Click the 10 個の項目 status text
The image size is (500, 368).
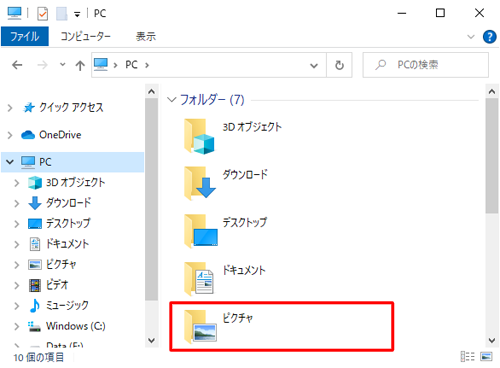pos(39,357)
